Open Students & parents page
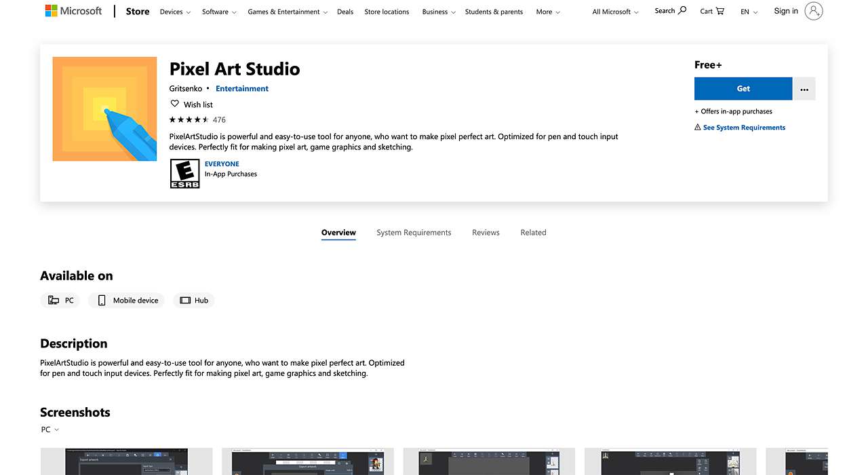The image size is (868, 475). [494, 12]
